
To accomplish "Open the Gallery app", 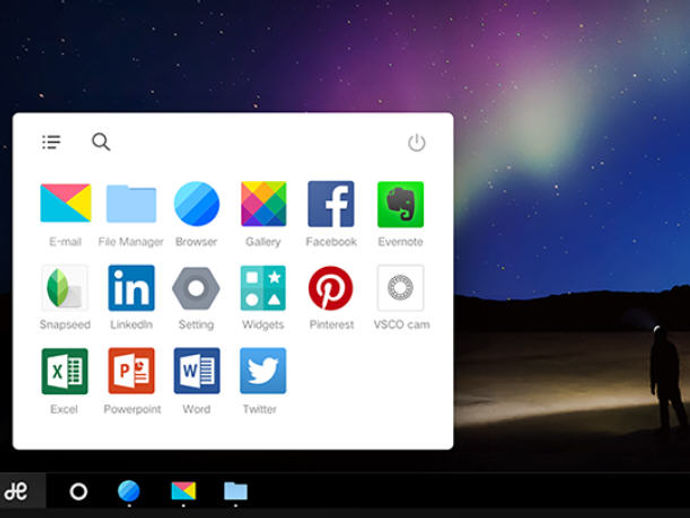I will tap(264, 204).
